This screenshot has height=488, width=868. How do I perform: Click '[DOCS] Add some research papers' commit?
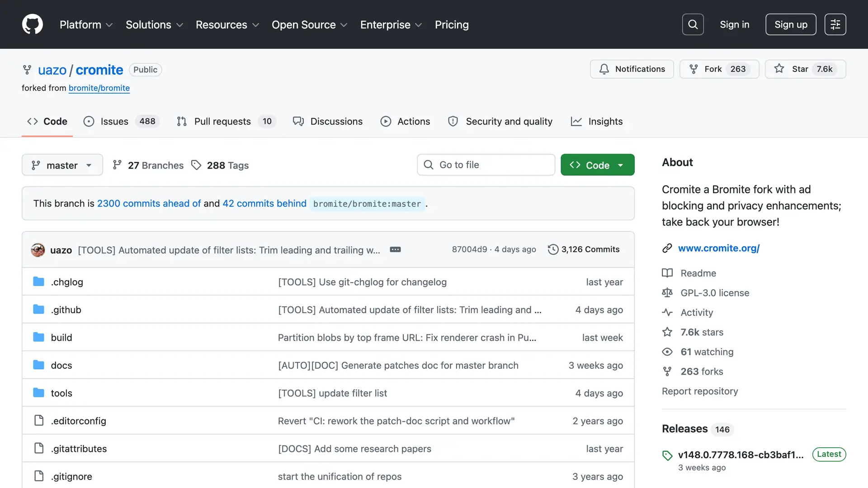pos(354,449)
